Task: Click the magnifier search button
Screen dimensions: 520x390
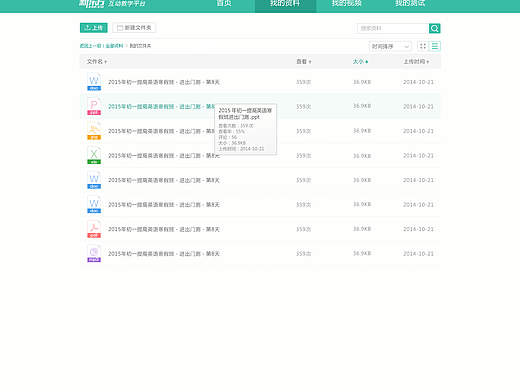Action: (435, 28)
